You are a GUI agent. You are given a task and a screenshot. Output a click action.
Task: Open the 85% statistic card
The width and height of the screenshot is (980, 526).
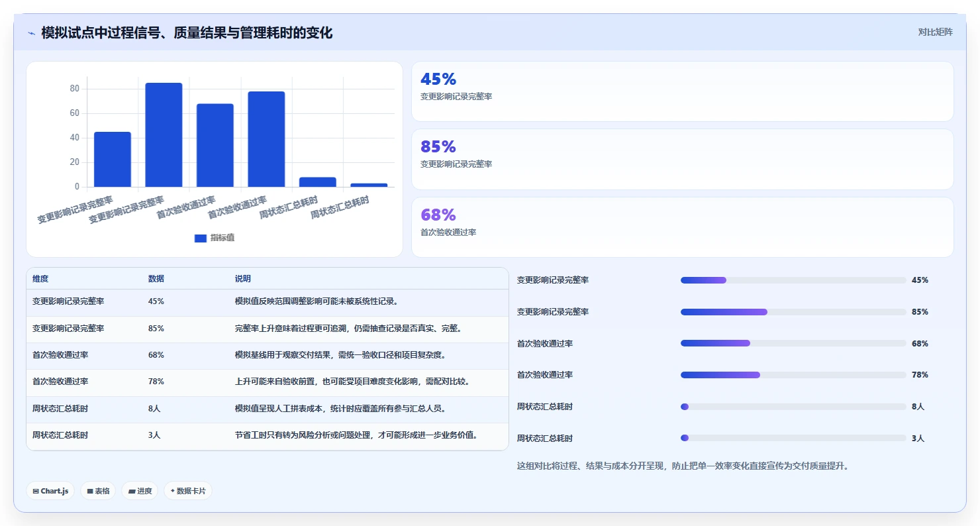point(683,160)
